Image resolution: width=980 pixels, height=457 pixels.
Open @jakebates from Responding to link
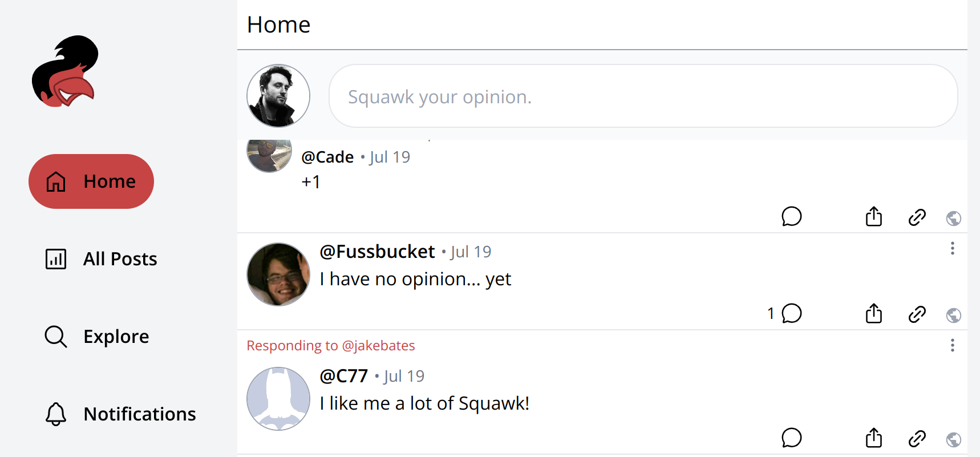pos(378,346)
